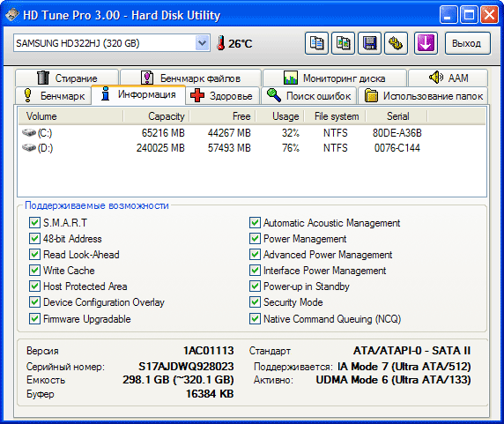Click the 57493 MB free value
504x424 pixels.
(229, 148)
